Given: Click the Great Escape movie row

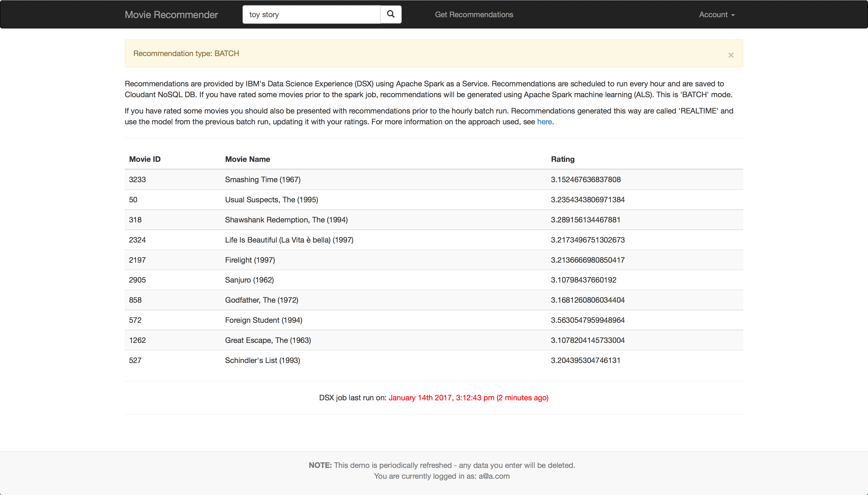Looking at the screenshot, I should (268, 340).
